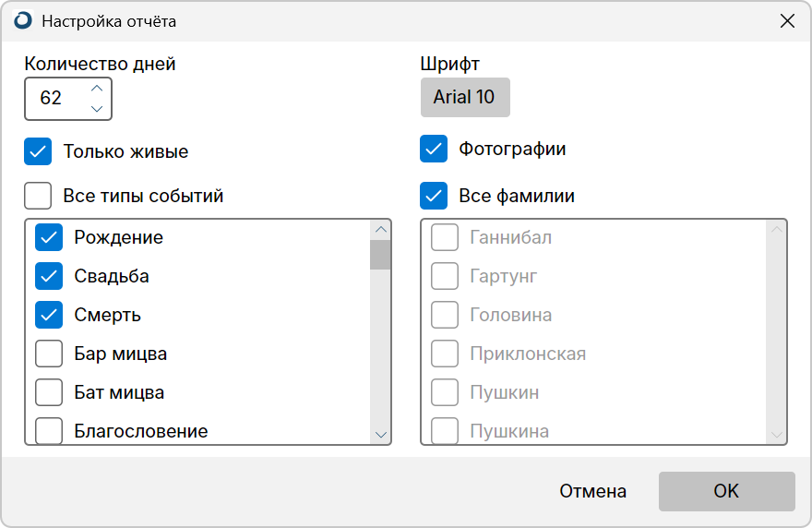Confirm settings with the OK button
Viewport: 812px width, 528px height.
click(x=726, y=491)
